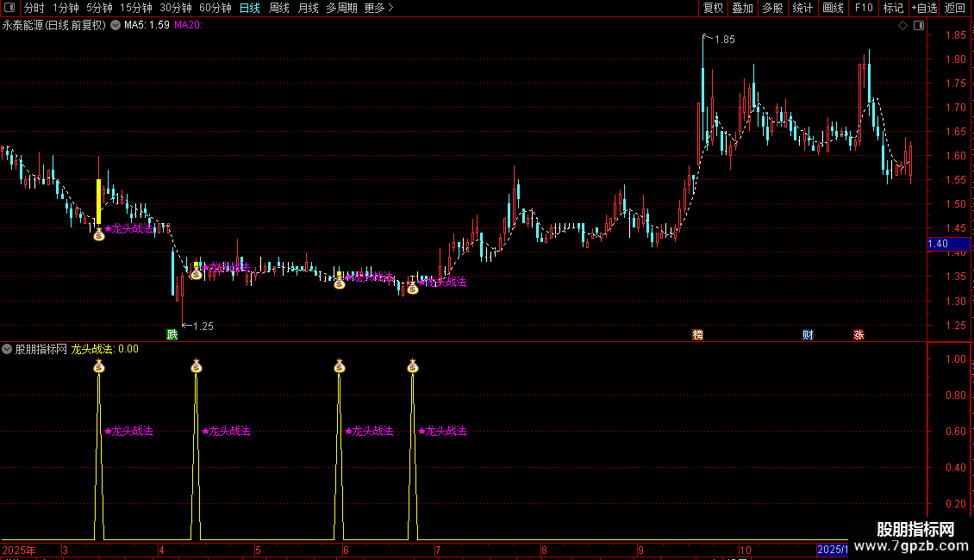Click money bag atop the March indicator spike
The height and width of the screenshot is (560, 974).
99,365
